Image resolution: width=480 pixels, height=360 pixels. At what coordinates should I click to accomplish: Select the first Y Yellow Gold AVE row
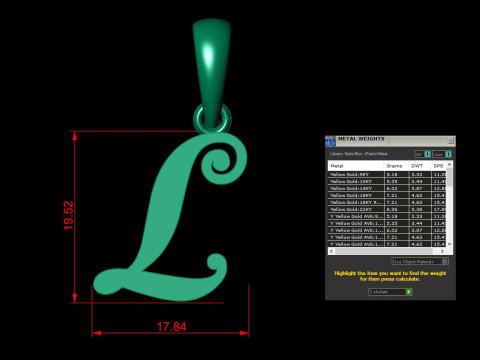point(387,216)
